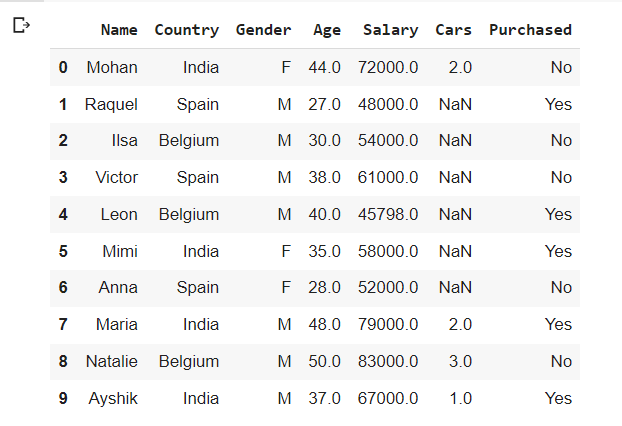Select the Purchased column header
The height and width of the screenshot is (426, 622).
coord(530,30)
